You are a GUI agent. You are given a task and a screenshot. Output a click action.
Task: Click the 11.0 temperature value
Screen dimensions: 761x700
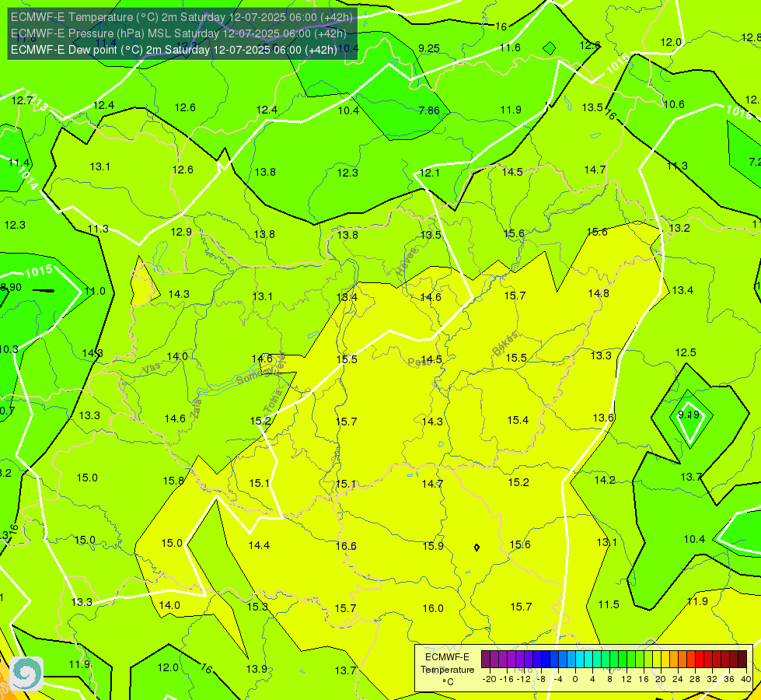point(95,291)
